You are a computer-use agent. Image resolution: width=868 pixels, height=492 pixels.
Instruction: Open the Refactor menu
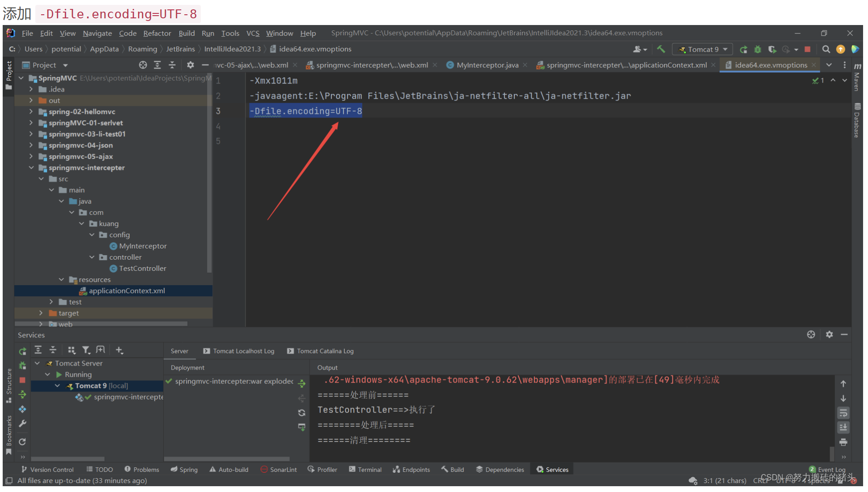click(x=157, y=33)
